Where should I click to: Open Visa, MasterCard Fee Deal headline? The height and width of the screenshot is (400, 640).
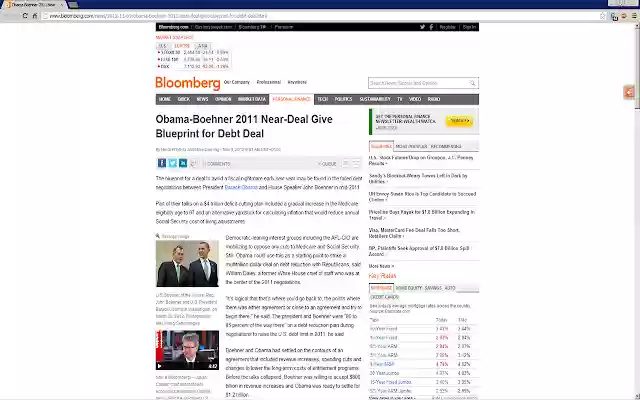click(x=414, y=233)
